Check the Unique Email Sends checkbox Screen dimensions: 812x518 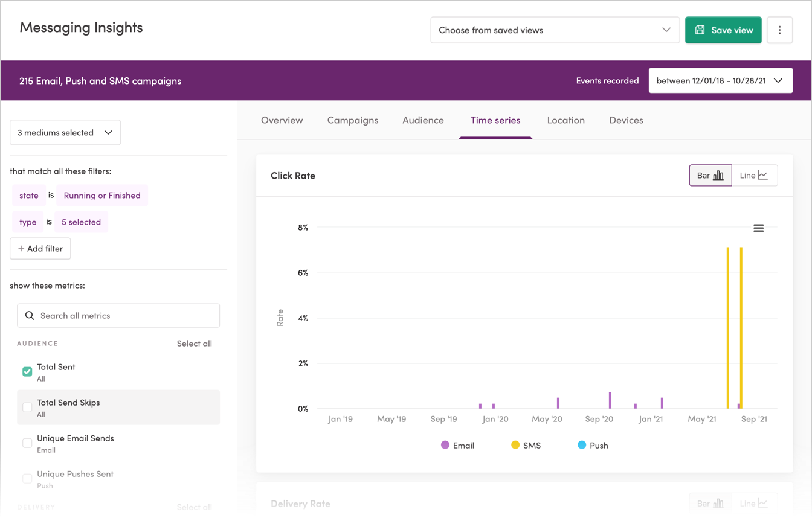(x=27, y=443)
